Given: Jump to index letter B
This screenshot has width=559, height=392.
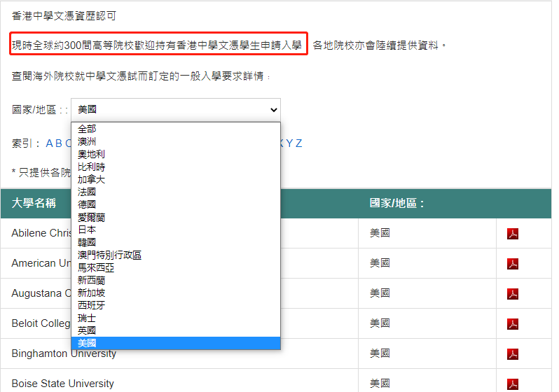Looking at the screenshot, I should [59, 143].
